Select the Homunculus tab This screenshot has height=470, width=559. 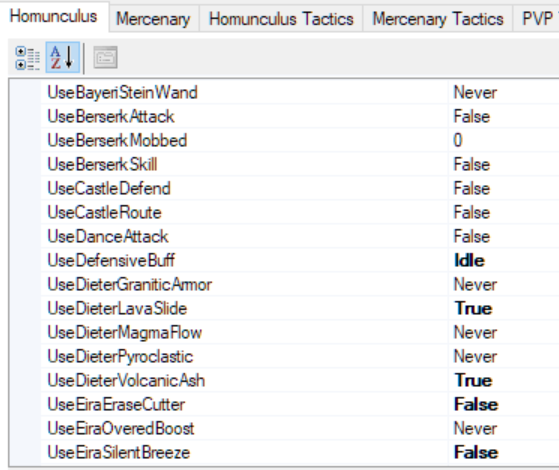pyautogui.click(x=53, y=16)
